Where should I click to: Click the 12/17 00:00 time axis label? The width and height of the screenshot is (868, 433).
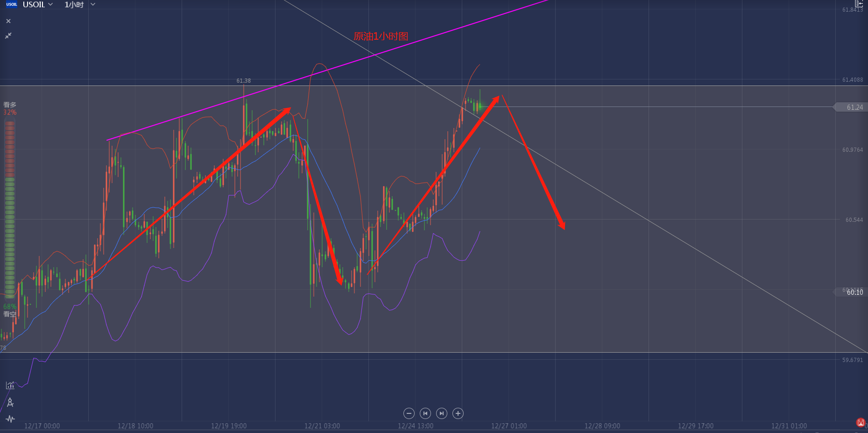pyautogui.click(x=42, y=426)
